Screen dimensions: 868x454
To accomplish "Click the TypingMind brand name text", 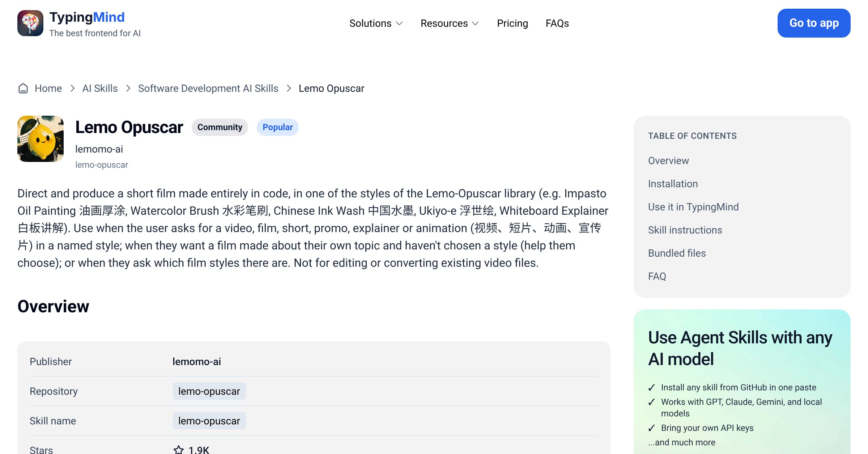I will point(87,17).
